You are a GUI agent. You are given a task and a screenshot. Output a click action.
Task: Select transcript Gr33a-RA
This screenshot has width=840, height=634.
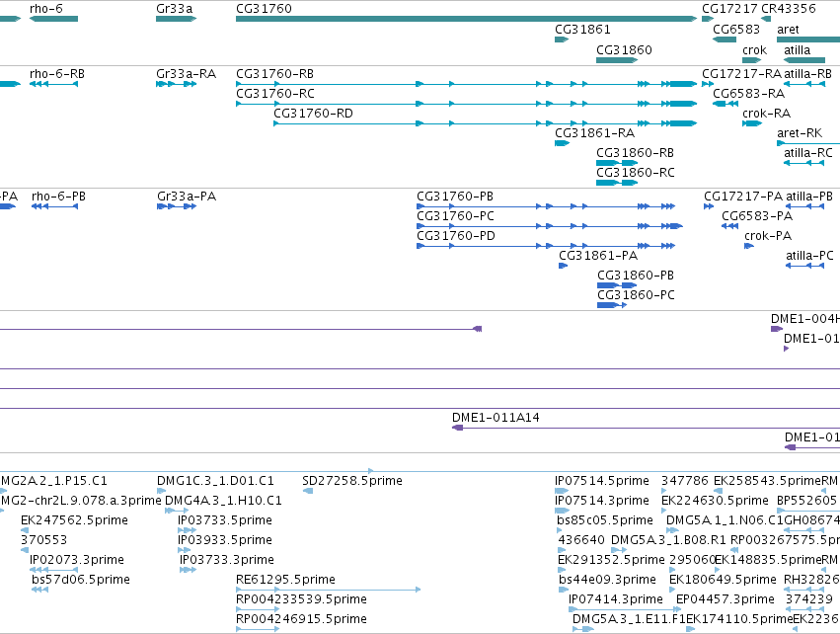click(x=186, y=74)
